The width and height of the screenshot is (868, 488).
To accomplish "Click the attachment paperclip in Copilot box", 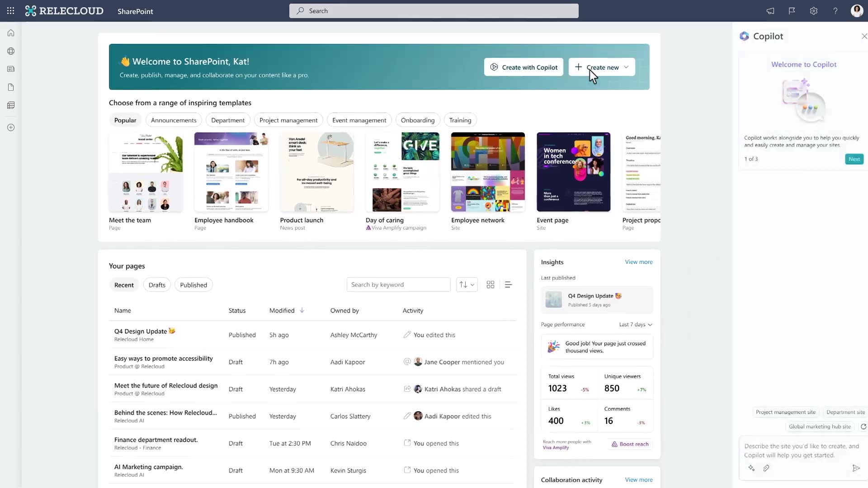I will pos(766,468).
